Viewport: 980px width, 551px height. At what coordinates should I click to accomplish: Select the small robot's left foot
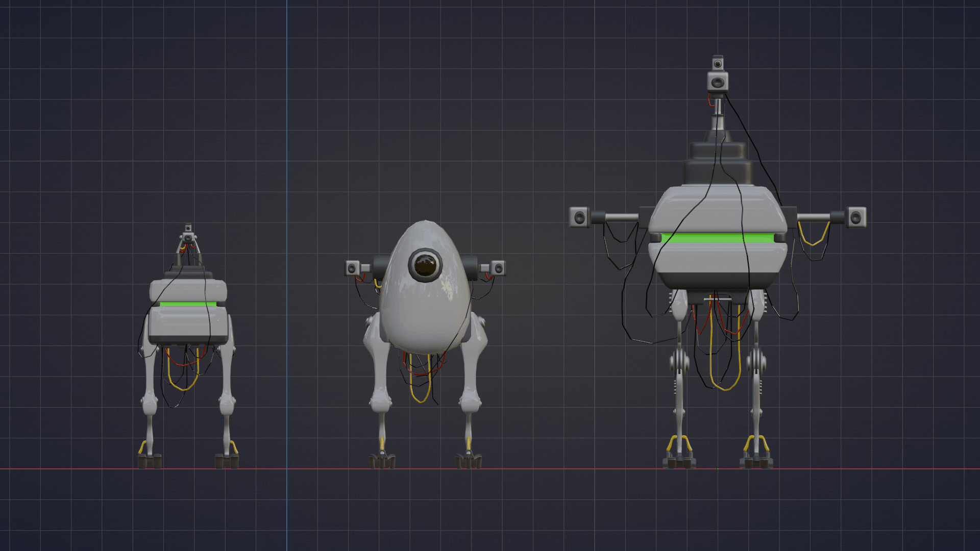tap(150, 461)
